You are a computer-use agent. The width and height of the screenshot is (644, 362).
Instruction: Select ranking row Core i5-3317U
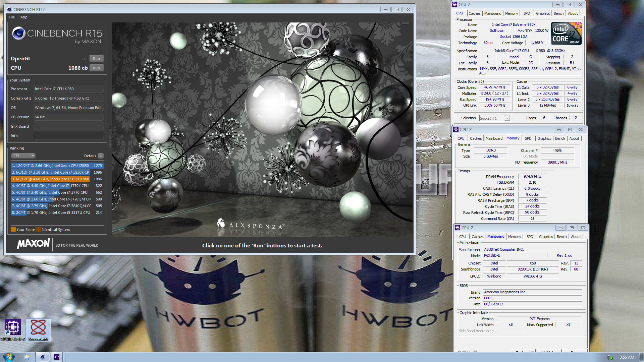(x=57, y=213)
